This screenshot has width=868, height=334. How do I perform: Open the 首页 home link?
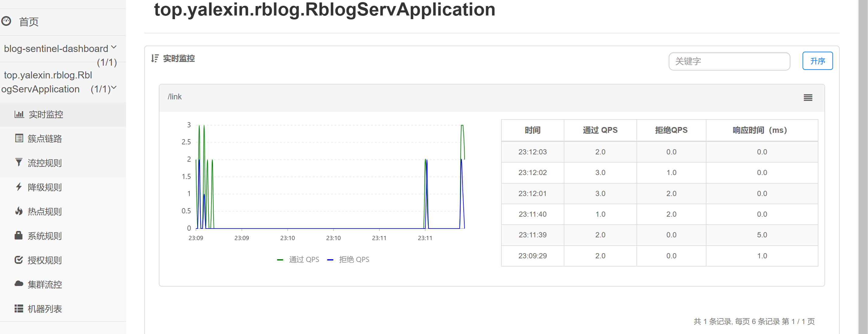pos(29,22)
